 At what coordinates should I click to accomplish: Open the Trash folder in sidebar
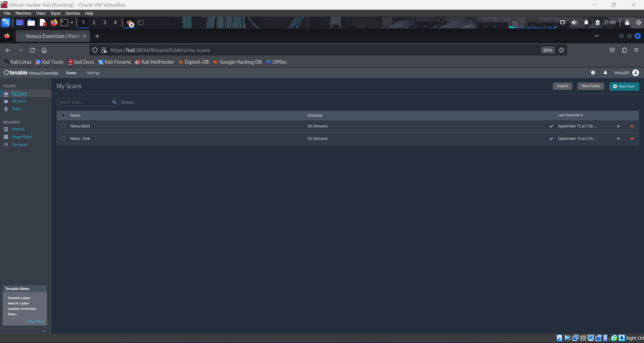[16, 109]
